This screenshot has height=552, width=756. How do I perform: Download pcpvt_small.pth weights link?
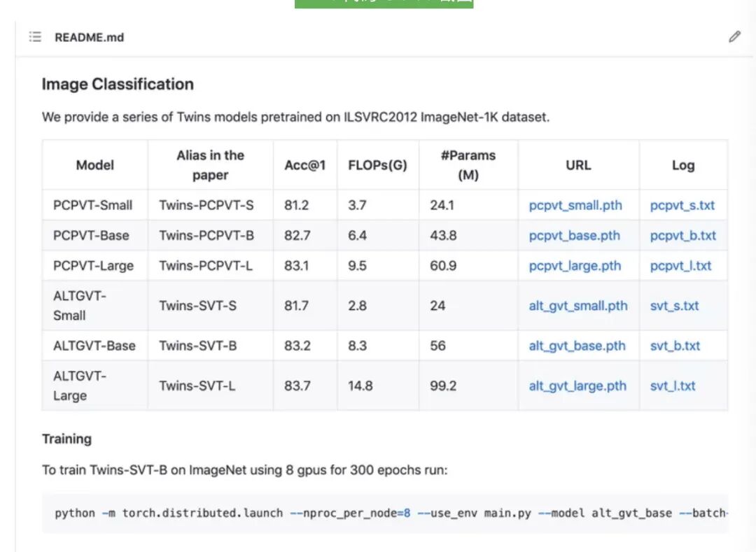[575, 206]
